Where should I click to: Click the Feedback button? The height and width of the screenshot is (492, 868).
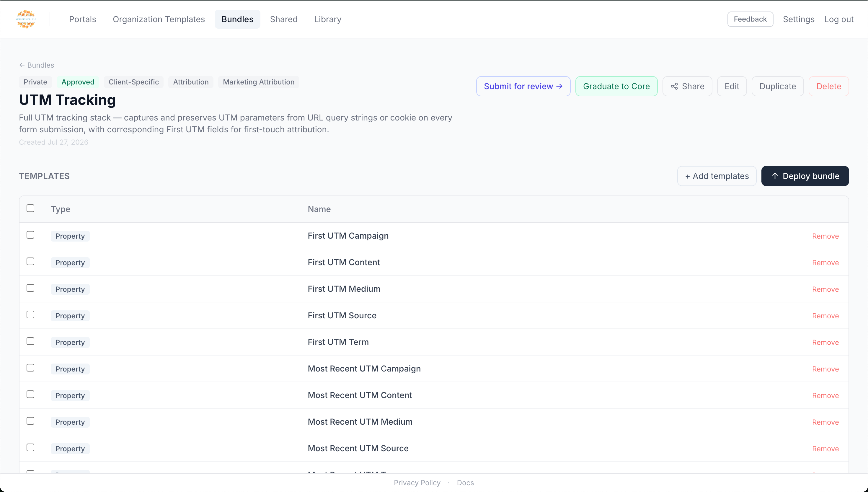click(750, 19)
